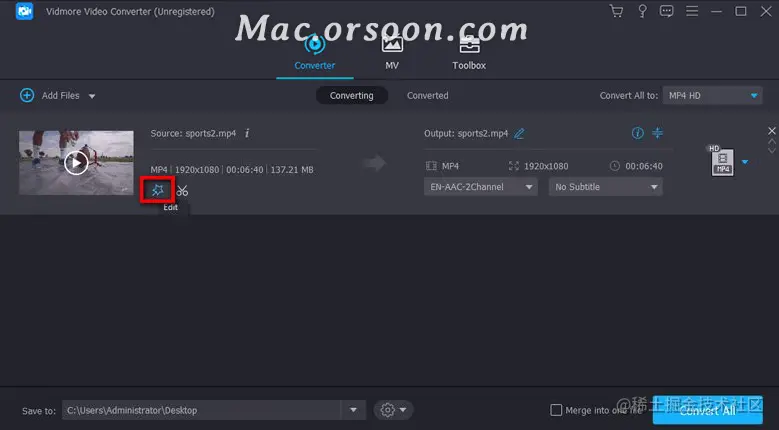Open the Edit star wand icon
The height and width of the screenshot is (430, 779).
point(158,190)
